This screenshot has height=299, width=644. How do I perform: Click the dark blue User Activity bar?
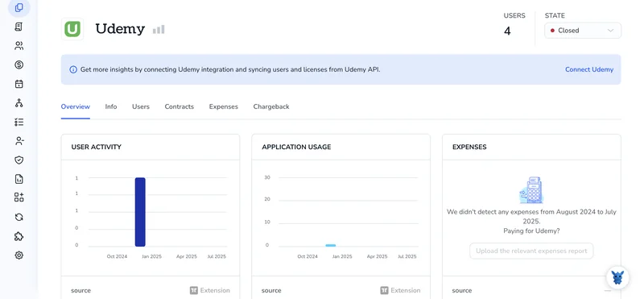[140, 212]
